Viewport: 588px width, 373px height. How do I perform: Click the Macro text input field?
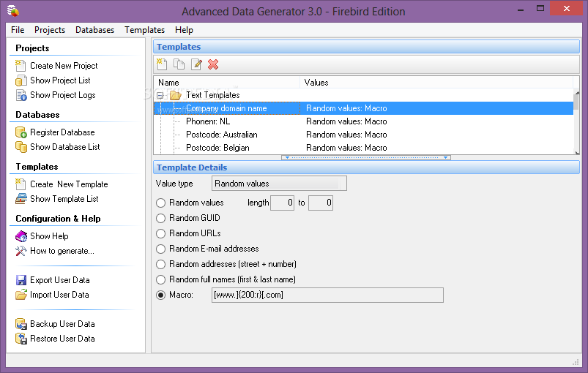(327, 295)
